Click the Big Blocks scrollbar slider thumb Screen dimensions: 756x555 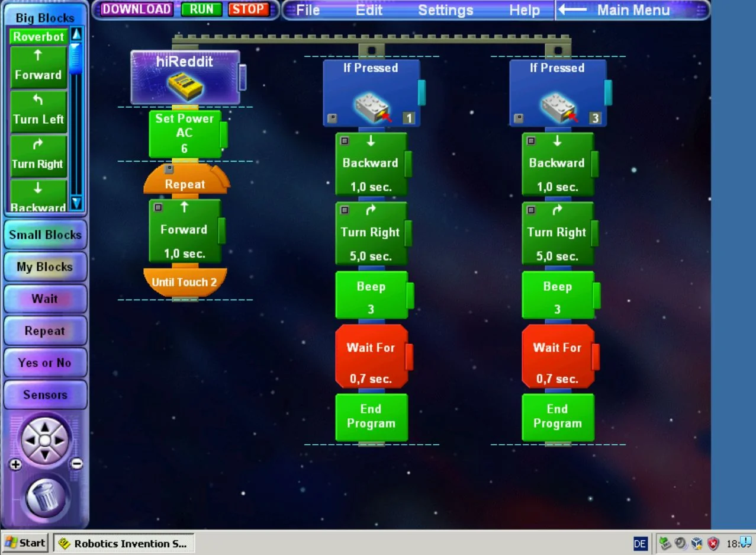(x=76, y=58)
